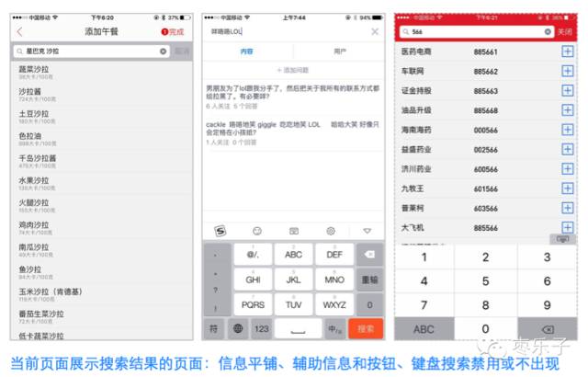
Task: Add 车联网 885662 to watchlist
Action: 568,71
